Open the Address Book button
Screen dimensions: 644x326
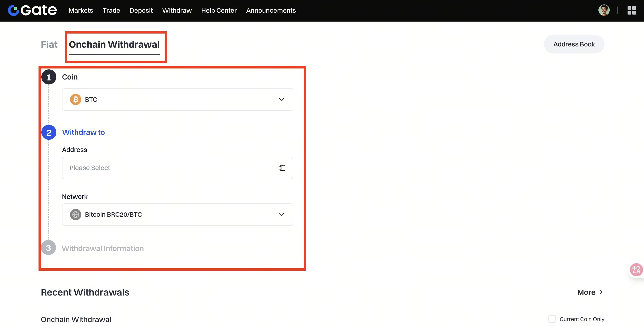574,44
